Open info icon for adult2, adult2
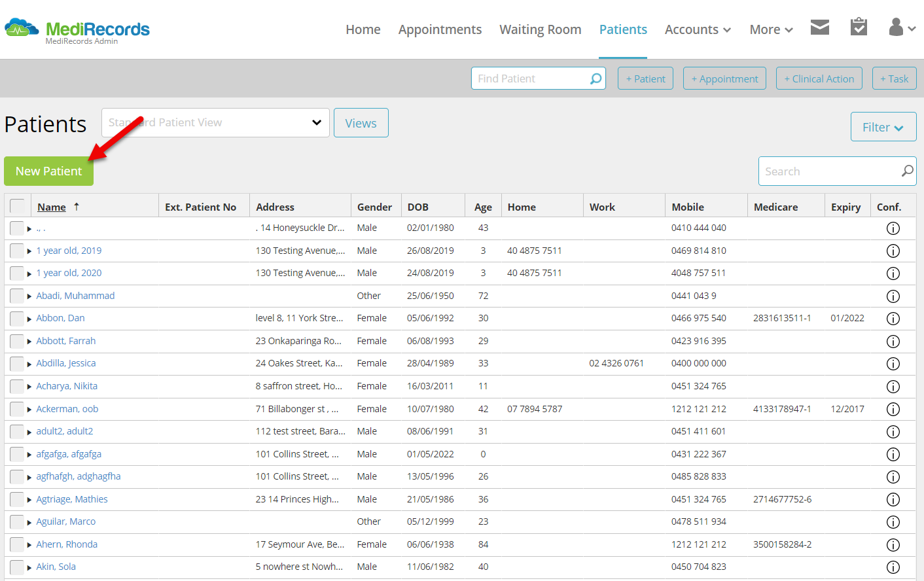The image size is (924, 581). pos(893,432)
